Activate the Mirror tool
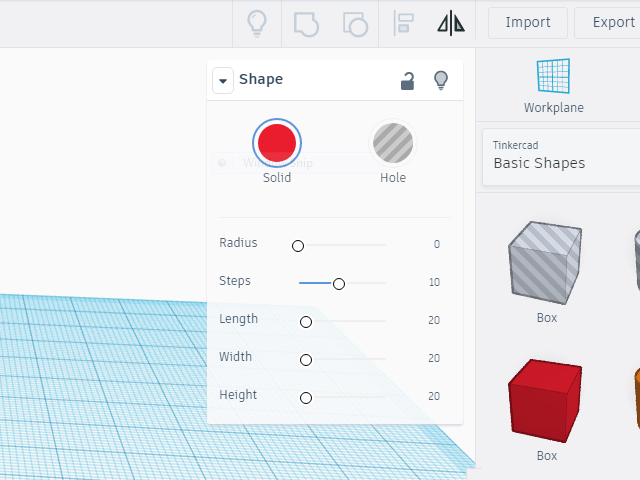This screenshot has height=480, width=640. click(451, 24)
